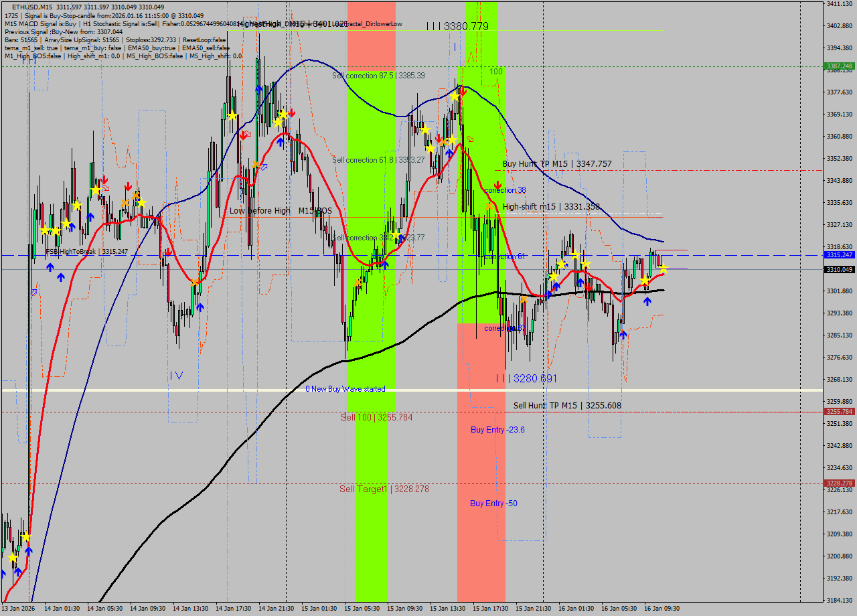The width and height of the screenshot is (857, 616).
Task: Select the blue up arrow below the 16 Jan 05:30 low
Action: [x=623, y=334]
